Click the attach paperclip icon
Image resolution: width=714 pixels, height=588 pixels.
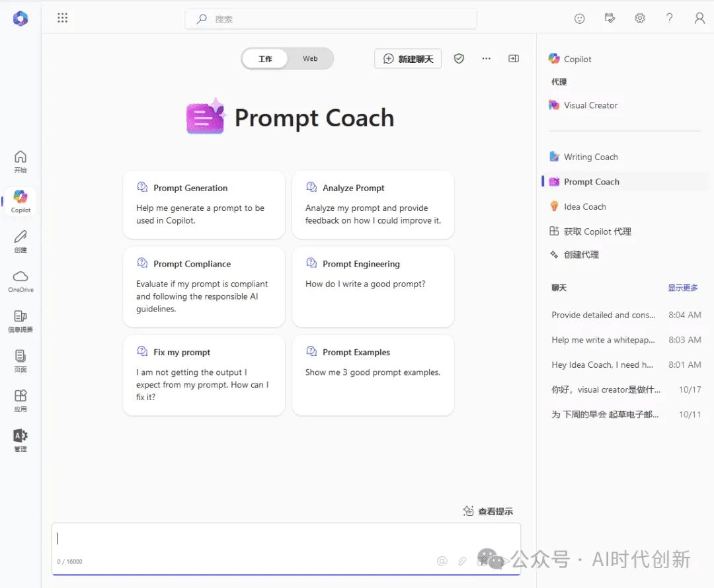coord(462,561)
